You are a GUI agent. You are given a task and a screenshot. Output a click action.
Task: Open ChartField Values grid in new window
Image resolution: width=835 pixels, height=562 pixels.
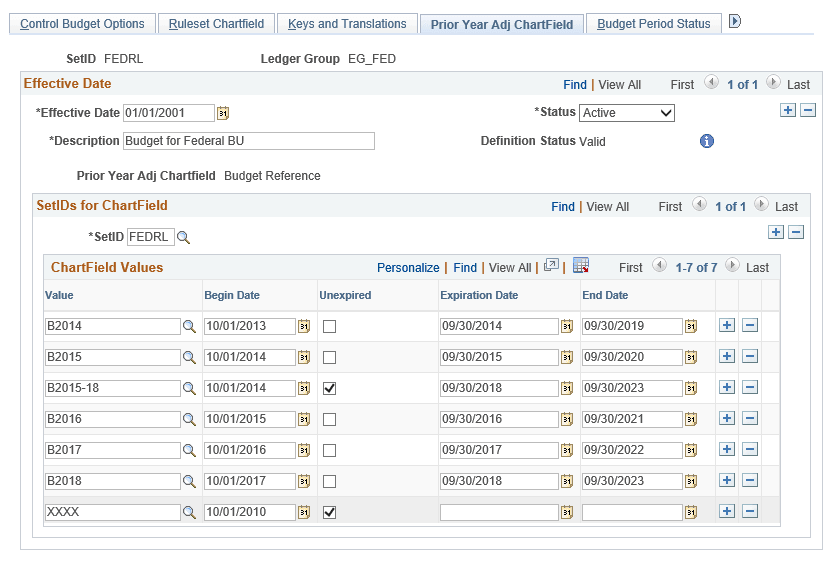pos(551,265)
